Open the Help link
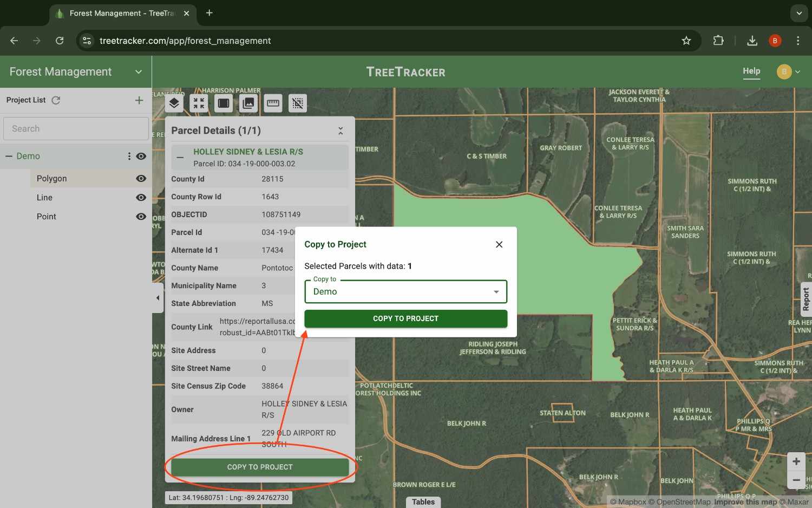The height and width of the screenshot is (508, 812). pyautogui.click(x=751, y=71)
